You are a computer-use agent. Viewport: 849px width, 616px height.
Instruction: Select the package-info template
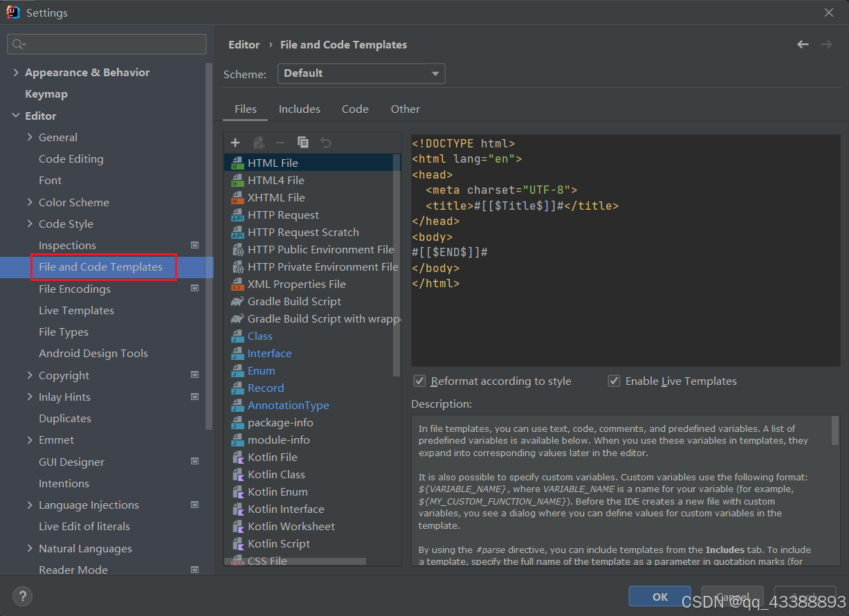click(x=280, y=422)
